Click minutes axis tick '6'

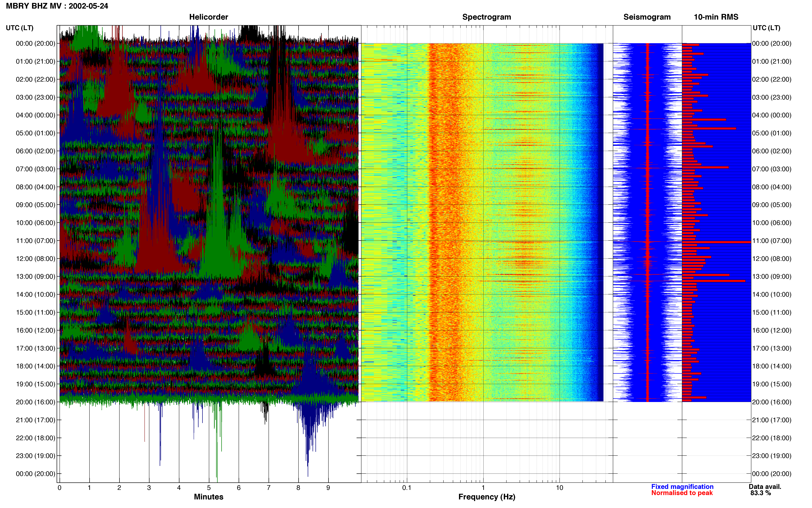pos(239,488)
